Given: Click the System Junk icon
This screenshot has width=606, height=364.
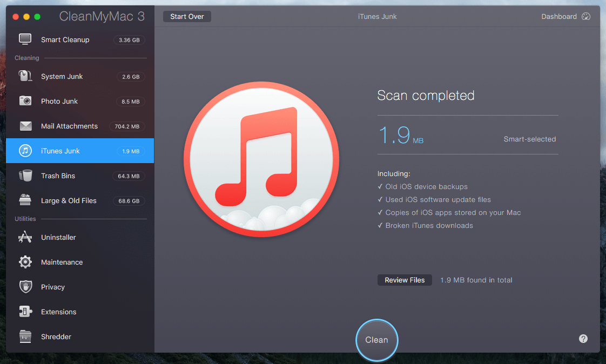Looking at the screenshot, I should [x=25, y=76].
